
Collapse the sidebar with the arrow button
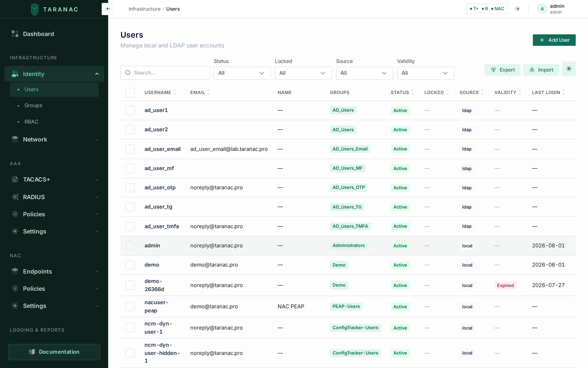pos(108,9)
